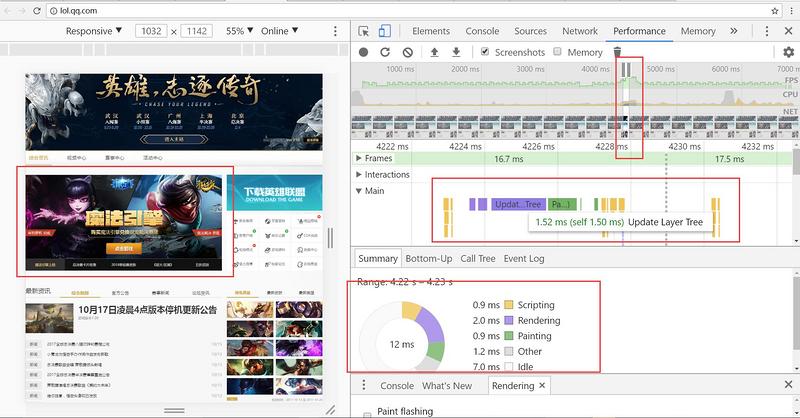The image size is (800, 418).
Task: Select the 17.5 ms frame
Action: click(730, 159)
